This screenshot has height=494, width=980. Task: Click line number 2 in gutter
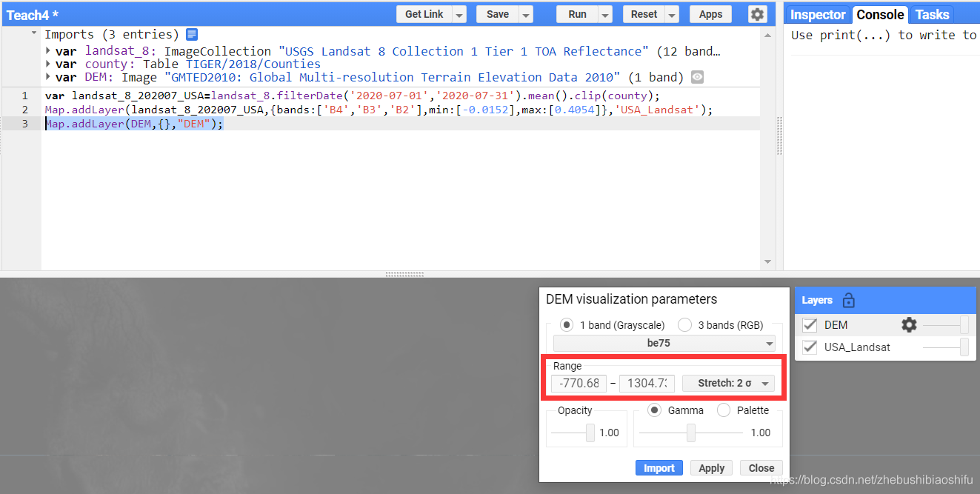click(x=24, y=110)
